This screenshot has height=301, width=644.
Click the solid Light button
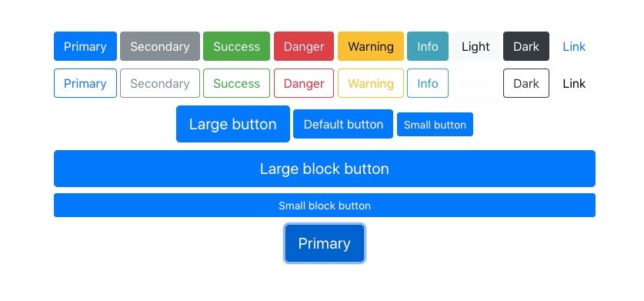[x=476, y=46]
